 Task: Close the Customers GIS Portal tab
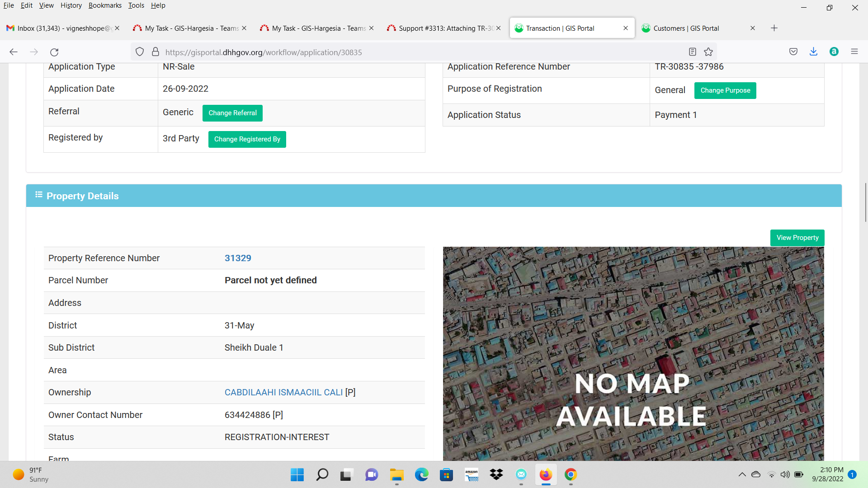[x=753, y=28]
